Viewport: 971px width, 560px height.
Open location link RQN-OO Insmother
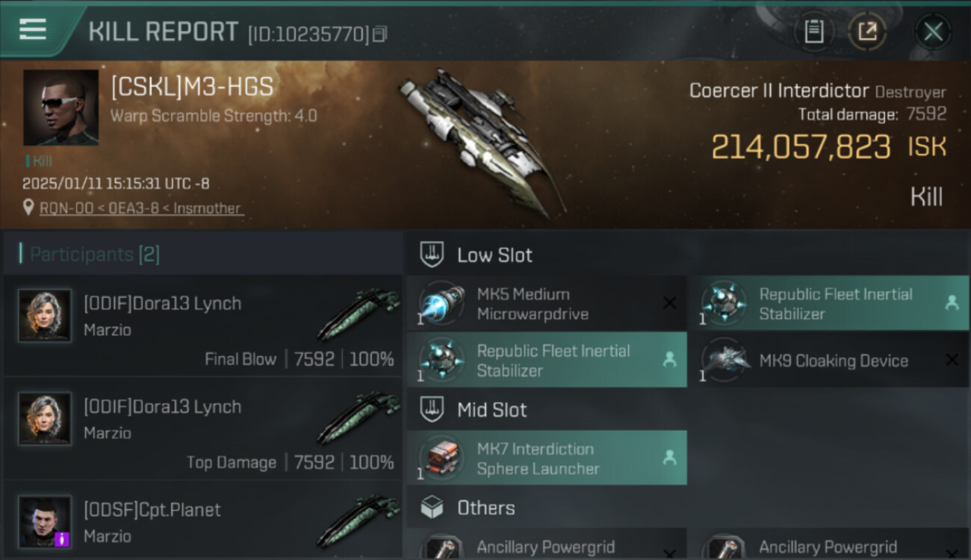point(142,208)
